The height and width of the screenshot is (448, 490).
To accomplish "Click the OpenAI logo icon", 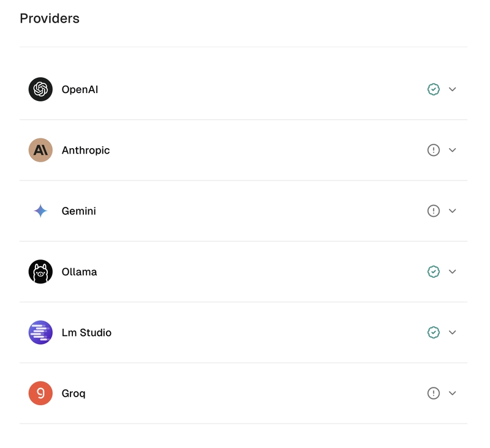I will click(x=40, y=89).
